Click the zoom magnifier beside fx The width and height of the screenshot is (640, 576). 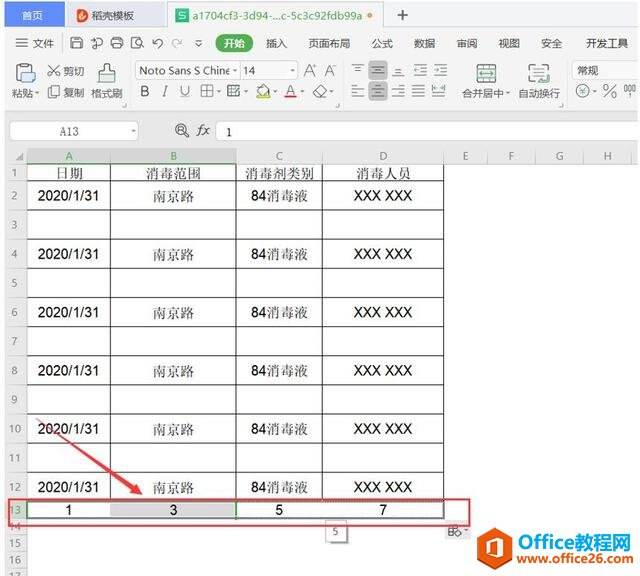182,131
